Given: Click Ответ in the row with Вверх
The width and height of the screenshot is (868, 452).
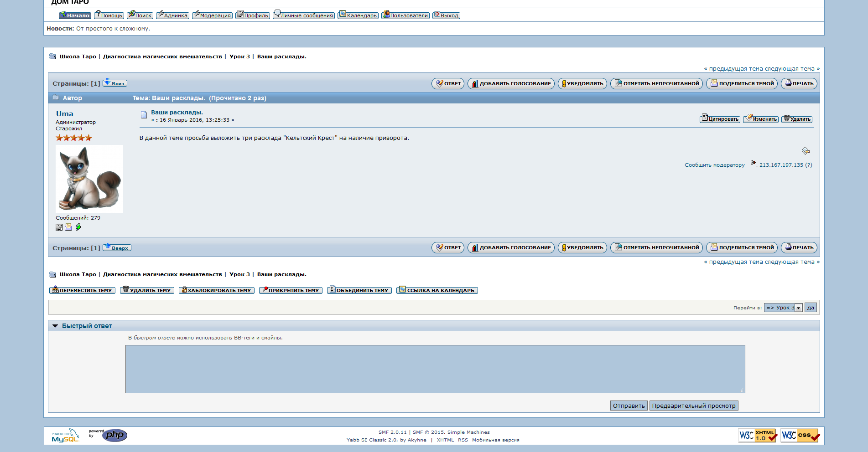Looking at the screenshot, I should (x=448, y=247).
